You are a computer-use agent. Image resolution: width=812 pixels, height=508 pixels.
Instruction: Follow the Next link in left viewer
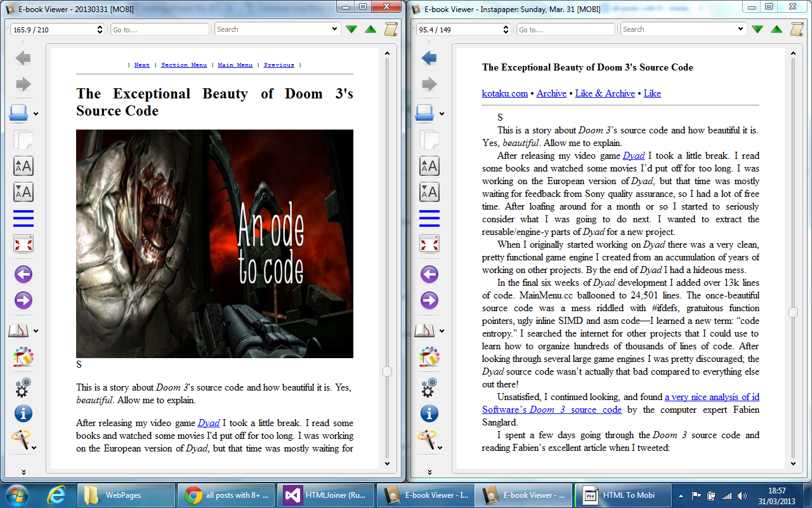pyautogui.click(x=142, y=65)
